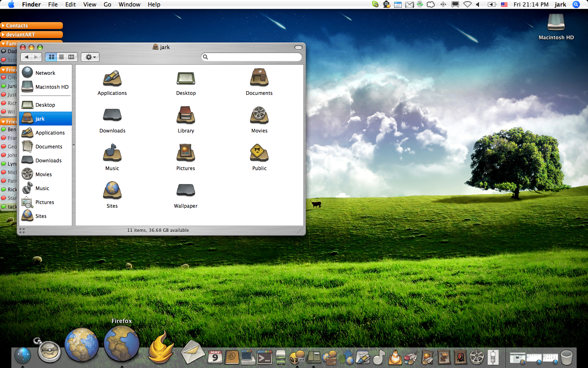Open the gear Action dropdown menu

(x=90, y=57)
